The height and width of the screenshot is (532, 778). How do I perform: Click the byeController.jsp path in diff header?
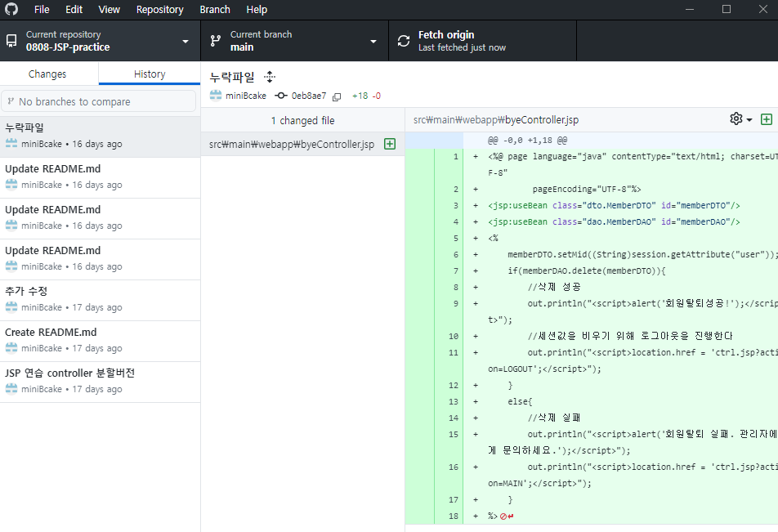point(496,119)
